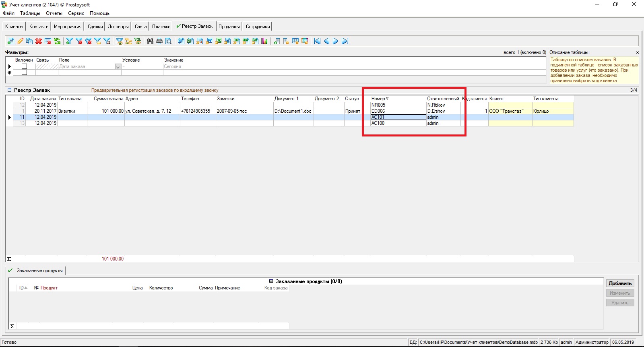
Task: Open the Поле dropdown in filter row
Action: [x=118, y=67]
